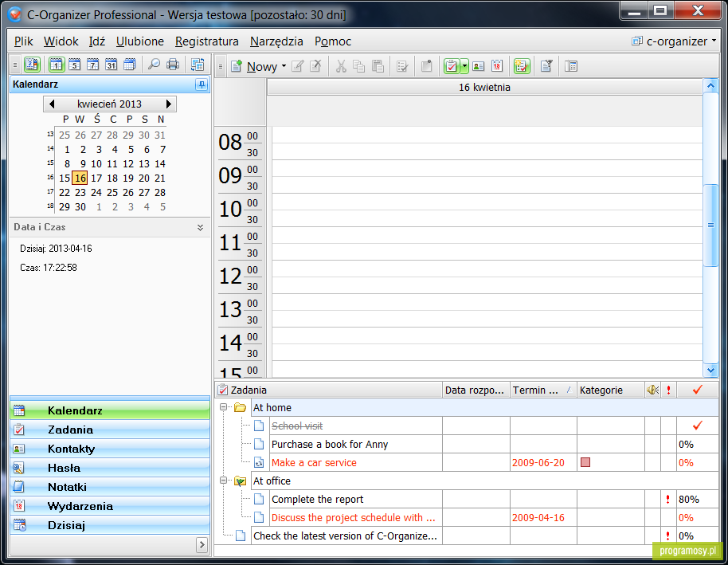Switch to five-day work week view icon
728x565 pixels.
(x=74, y=65)
